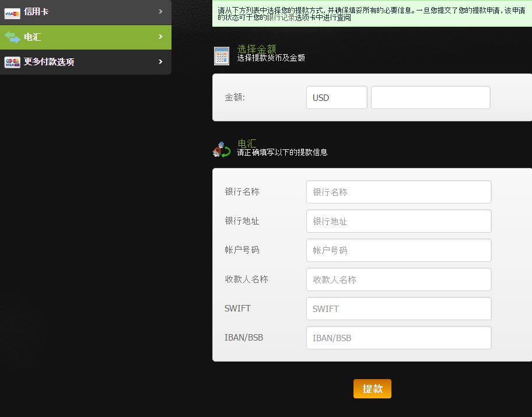Click the 请正确填写以下的提款信息 text
Viewport: 532px width, 417px height.
[x=282, y=152]
